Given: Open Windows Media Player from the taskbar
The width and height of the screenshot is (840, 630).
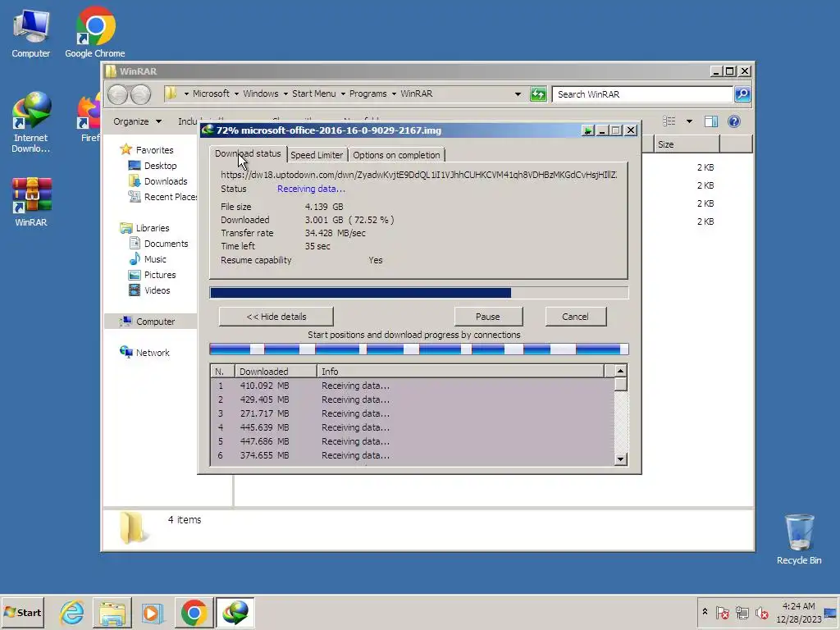Looking at the screenshot, I should tap(152, 612).
